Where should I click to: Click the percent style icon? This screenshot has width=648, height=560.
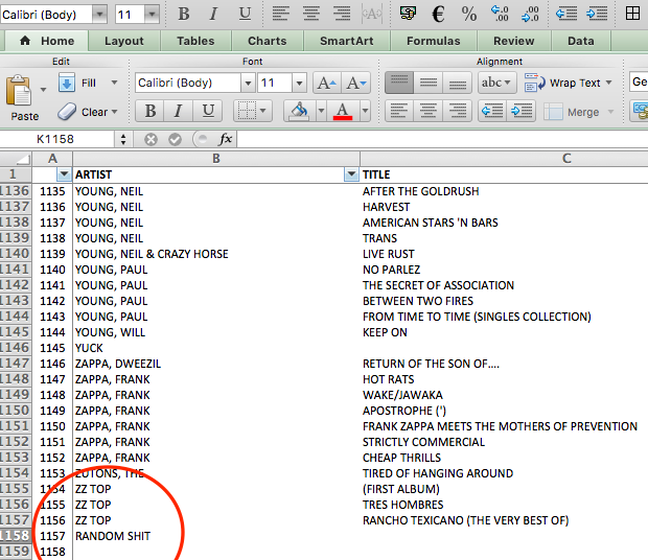click(x=468, y=14)
